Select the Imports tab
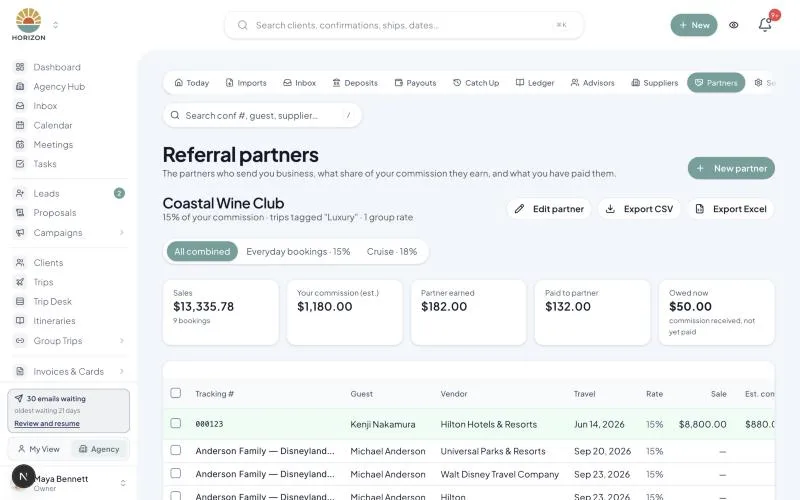 pos(246,83)
